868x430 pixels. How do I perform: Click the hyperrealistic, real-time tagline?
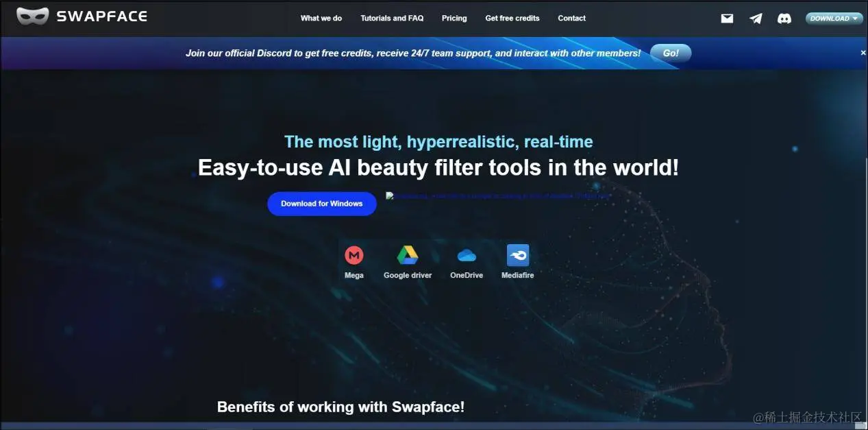[x=438, y=142]
